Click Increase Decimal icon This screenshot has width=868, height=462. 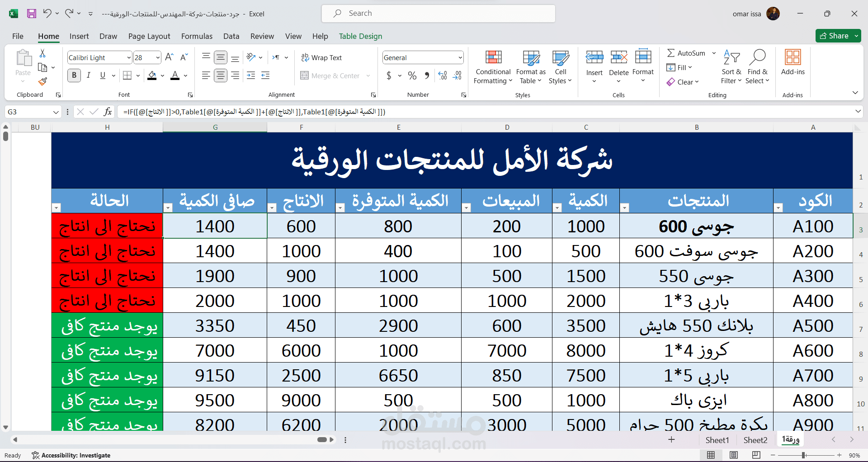pos(443,75)
